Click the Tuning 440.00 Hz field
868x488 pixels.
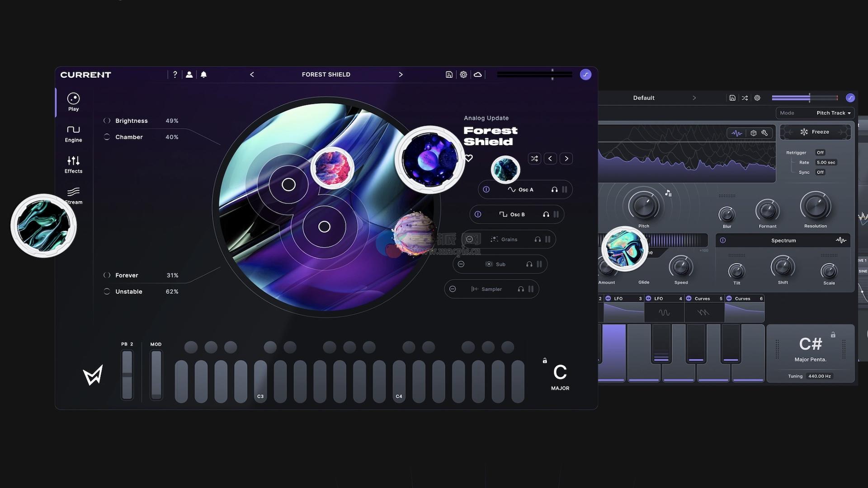(819, 376)
